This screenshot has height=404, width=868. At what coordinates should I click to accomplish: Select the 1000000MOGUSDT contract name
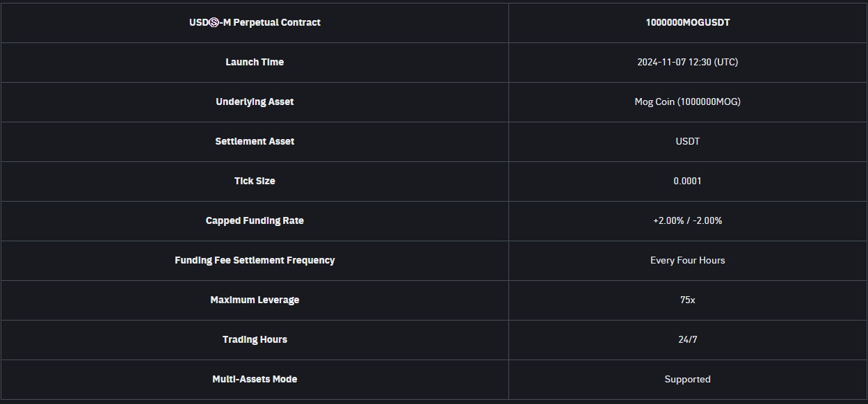pos(687,22)
